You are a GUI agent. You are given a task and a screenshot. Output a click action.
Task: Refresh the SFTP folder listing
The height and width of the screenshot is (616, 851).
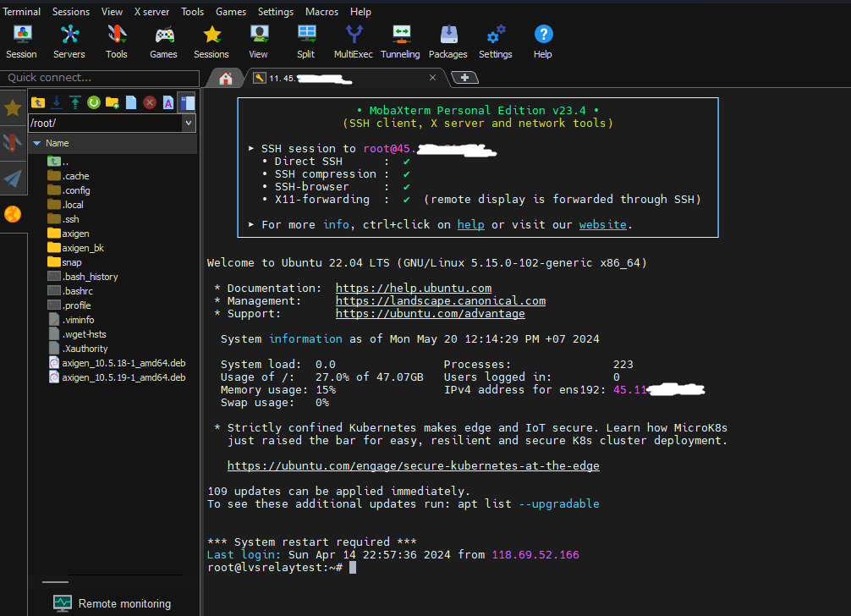pyautogui.click(x=93, y=102)
